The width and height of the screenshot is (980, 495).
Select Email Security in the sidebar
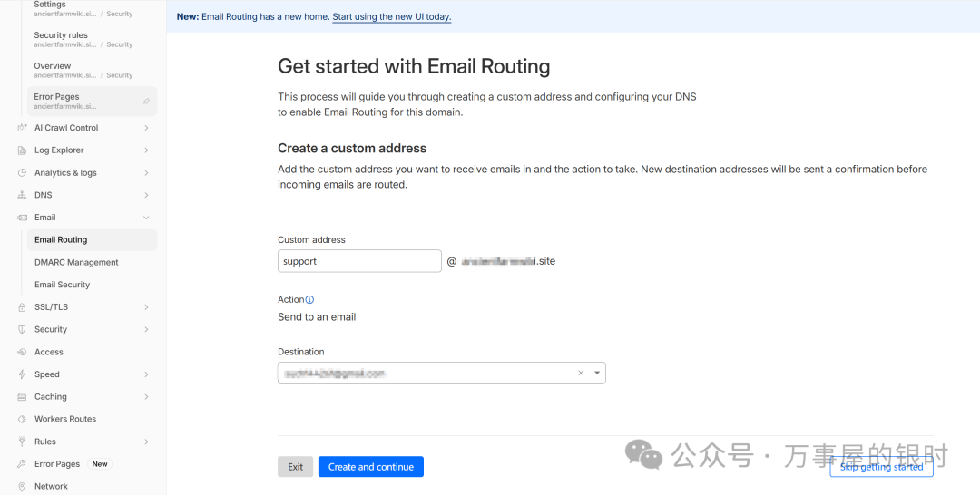62,285
